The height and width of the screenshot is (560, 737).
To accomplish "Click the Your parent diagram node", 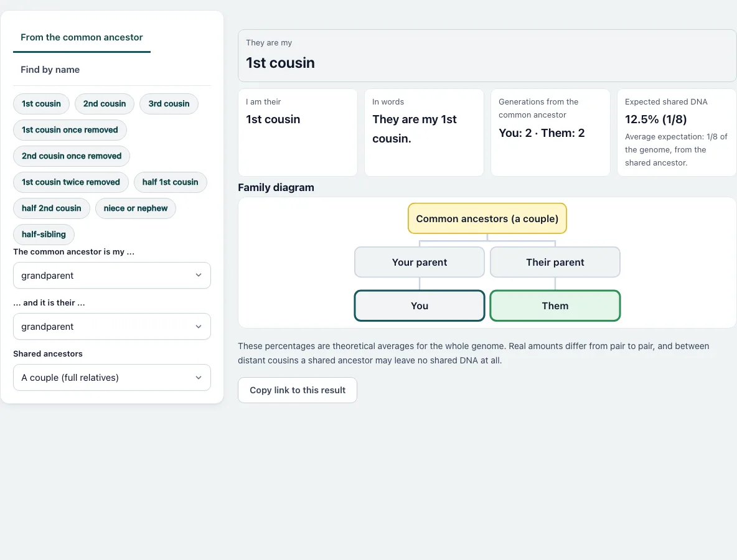I will pos(420,262).
